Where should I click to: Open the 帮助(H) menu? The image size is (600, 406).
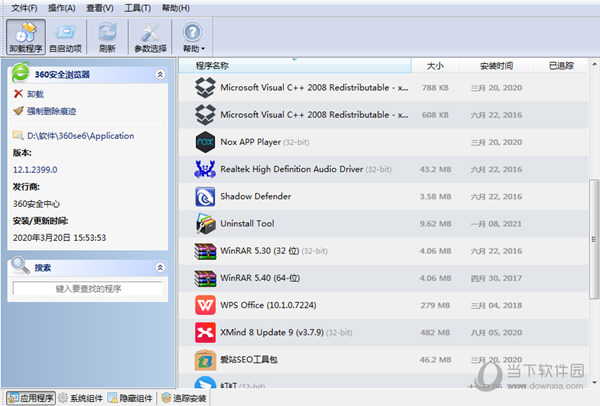coord(176,8)
